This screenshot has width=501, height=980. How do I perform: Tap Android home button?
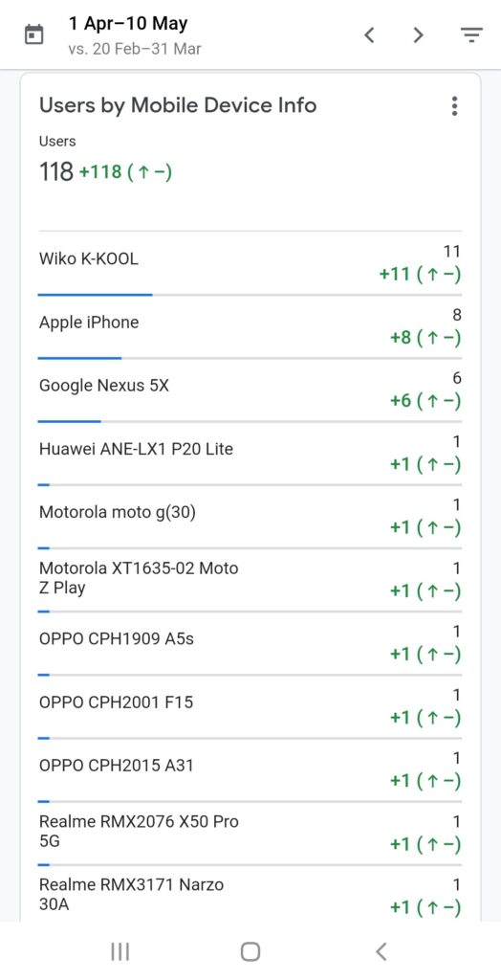tap(250, 951)
